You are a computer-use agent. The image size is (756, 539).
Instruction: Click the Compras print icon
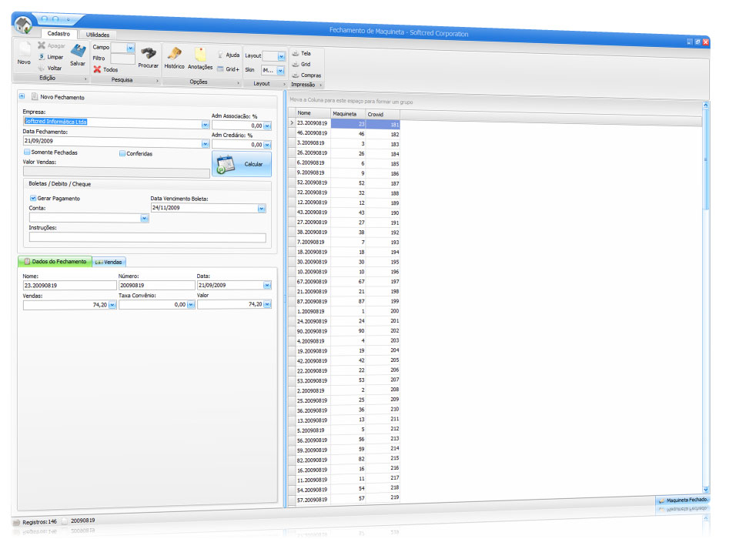(x=296, y=75)
